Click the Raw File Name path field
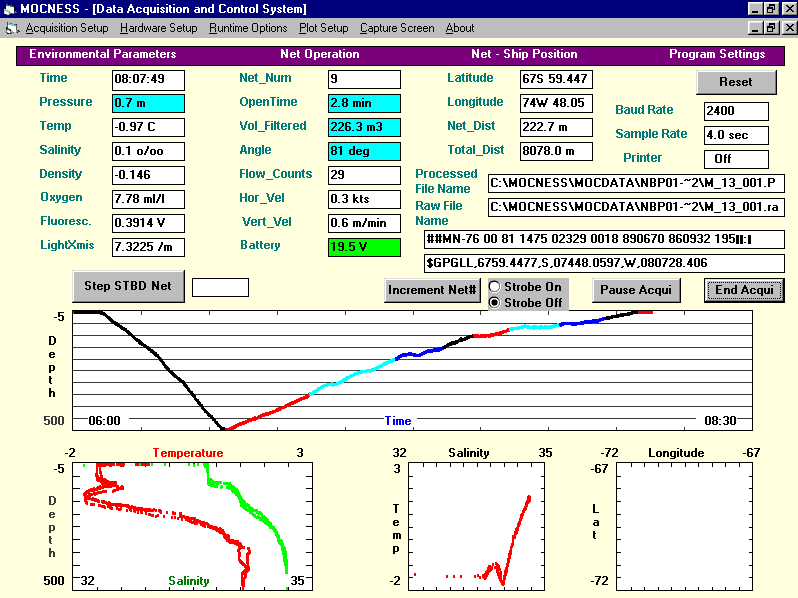This screenshot has height=598, width=798. [x=636, y=207]
